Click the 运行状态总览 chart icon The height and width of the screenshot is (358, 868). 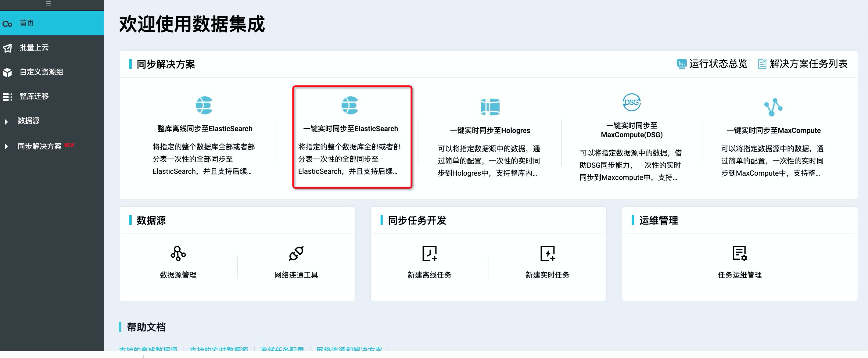click(681, 64)
